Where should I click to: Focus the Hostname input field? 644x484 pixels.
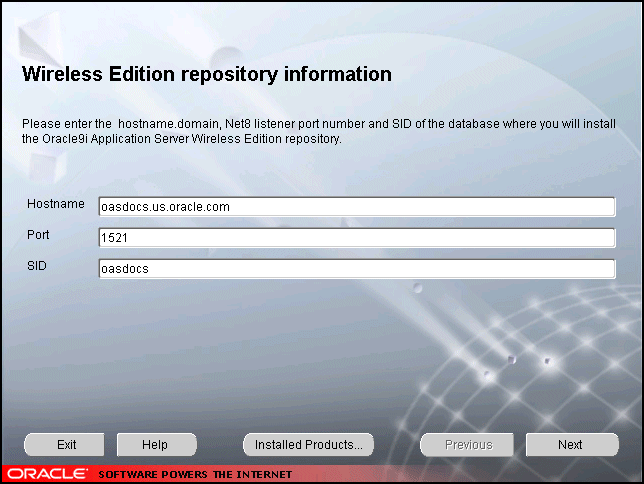[357, 207]
